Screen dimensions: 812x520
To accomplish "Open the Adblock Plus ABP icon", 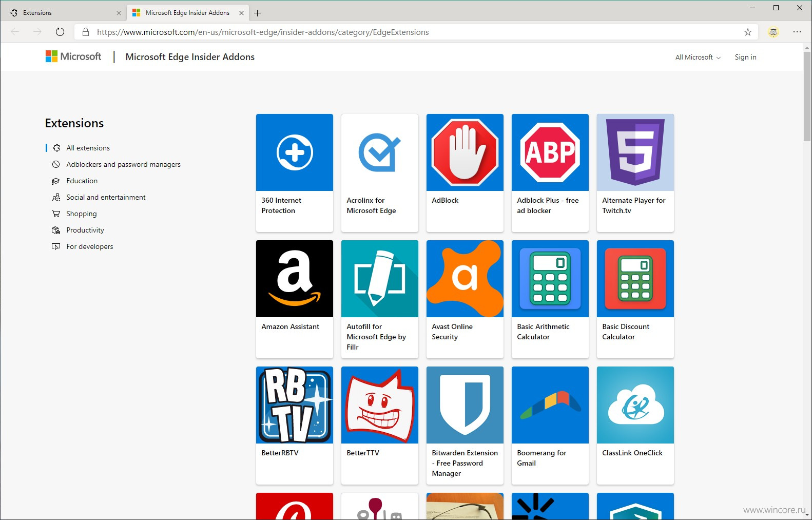I will pos(550,152).
